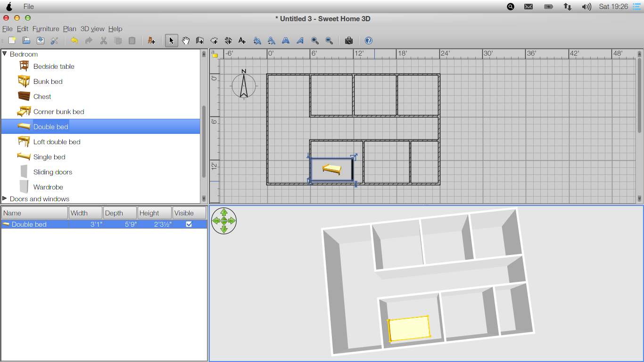Choose the Create rooms tool

(214, 41)
